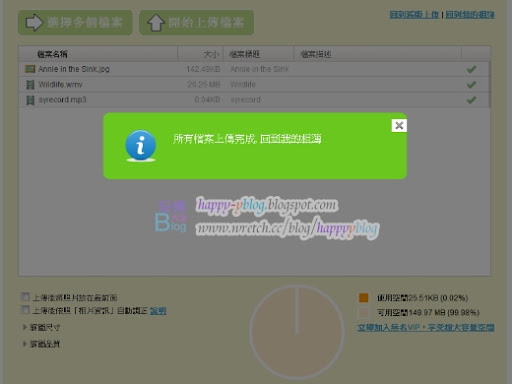Image resolution: width=512 pixels, height=384 pixels.
Task: Close the upload complete notification
Action: (399, 126)
